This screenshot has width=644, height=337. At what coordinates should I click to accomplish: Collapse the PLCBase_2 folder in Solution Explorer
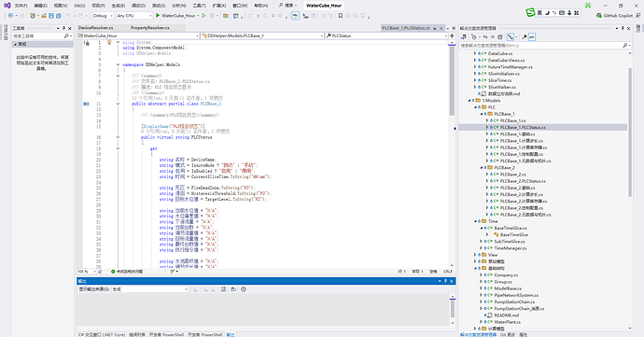point(482,168)
